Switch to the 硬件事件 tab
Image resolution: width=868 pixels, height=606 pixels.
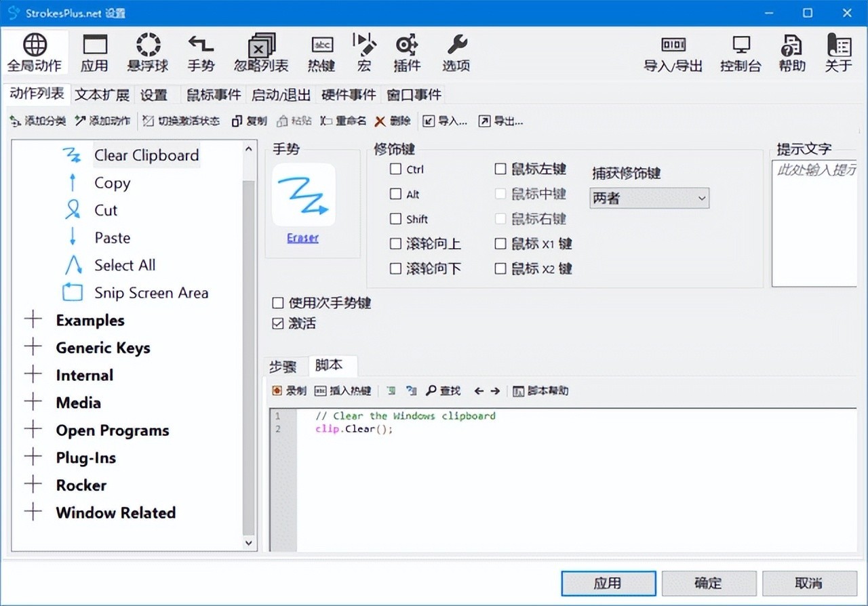[349, 94]
